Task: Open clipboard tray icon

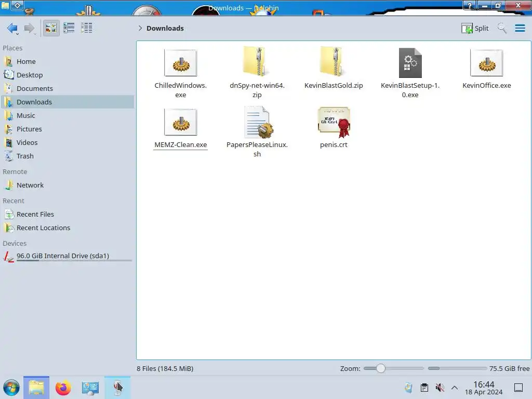Action: (x=424, y=388)
